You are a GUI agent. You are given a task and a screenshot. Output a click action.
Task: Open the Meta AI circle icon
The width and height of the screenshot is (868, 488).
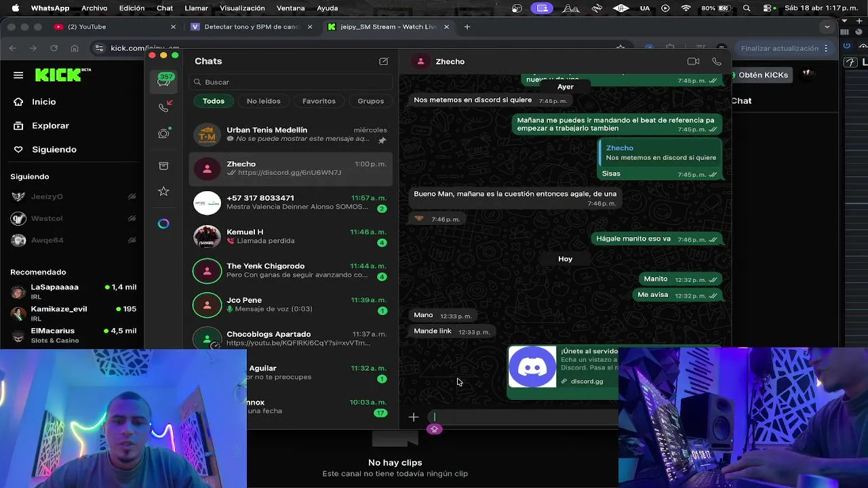(x=163, y=224)
